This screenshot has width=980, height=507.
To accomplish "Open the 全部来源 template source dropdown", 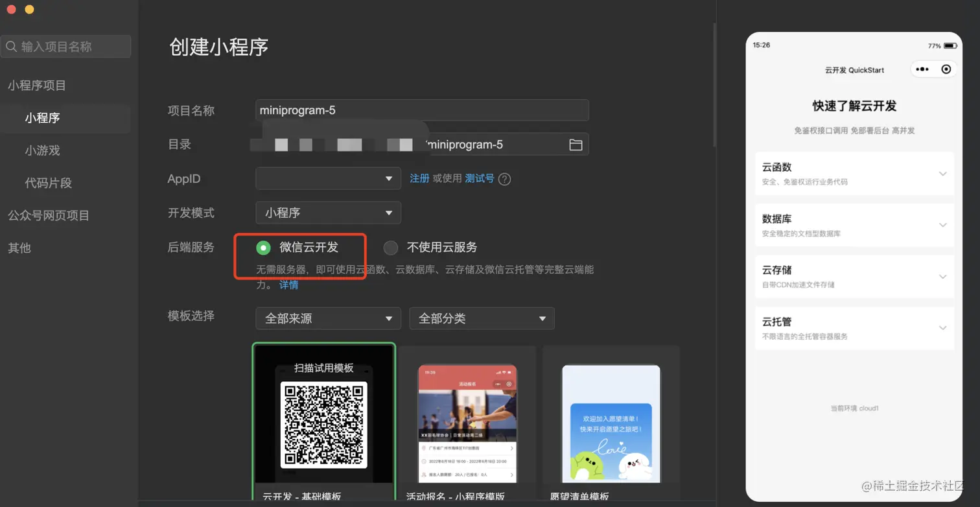I will coord(328,318).
